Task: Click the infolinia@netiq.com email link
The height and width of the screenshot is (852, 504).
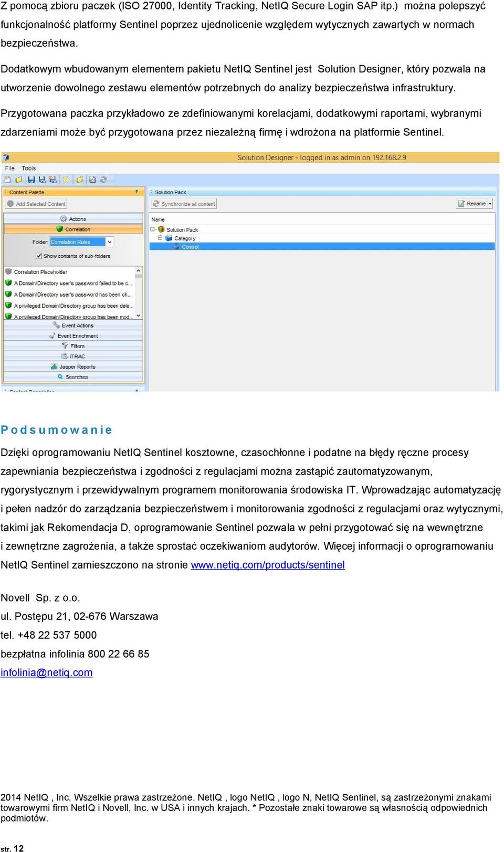Action: (x=47, y=672)
